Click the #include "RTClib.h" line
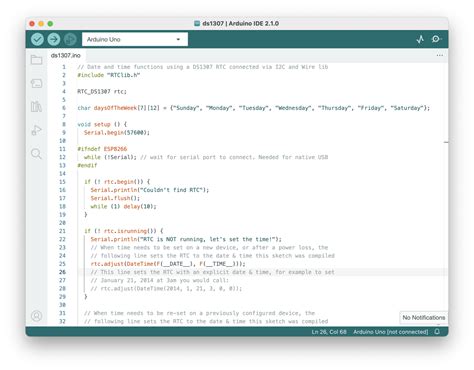 [x=109, y=75]
